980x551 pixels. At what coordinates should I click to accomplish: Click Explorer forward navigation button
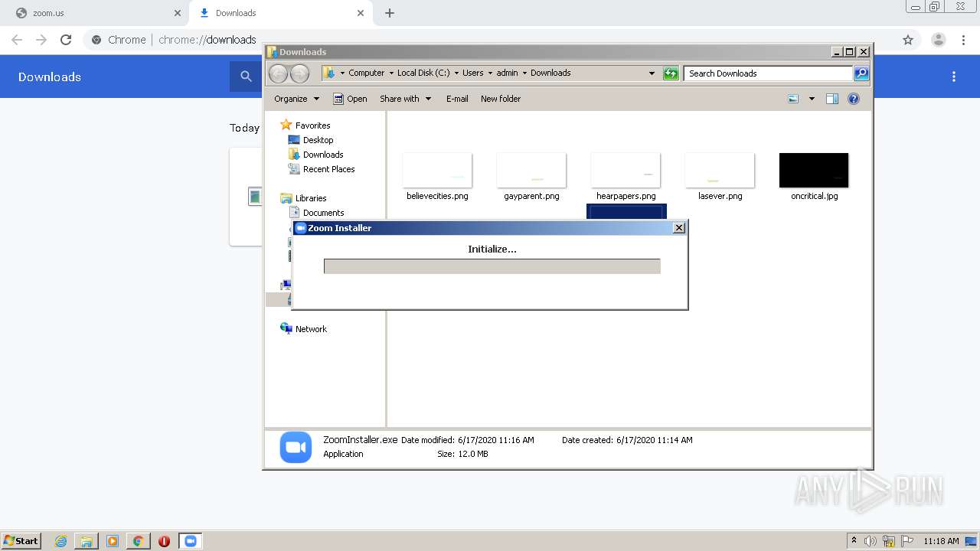299,73
